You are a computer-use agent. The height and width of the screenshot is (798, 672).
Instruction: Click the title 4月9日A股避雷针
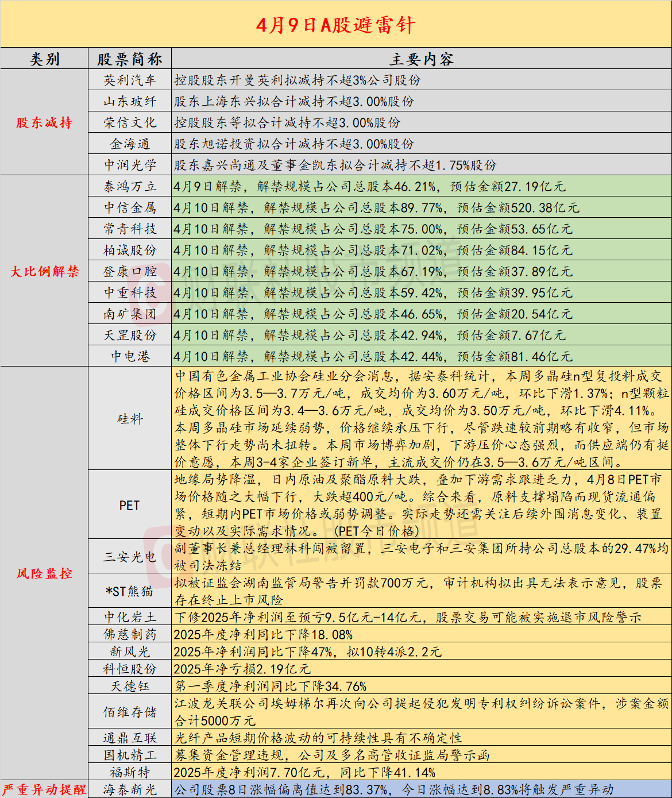tap(335, 25)
